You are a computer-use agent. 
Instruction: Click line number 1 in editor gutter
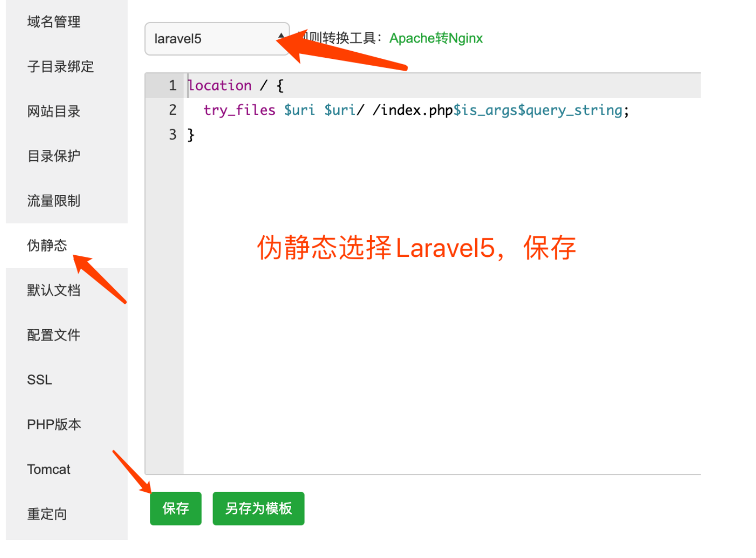click(172, 85)
